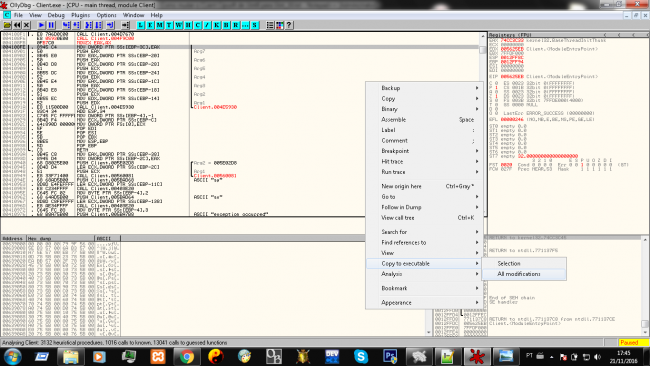Screen dimensions: 650x366
Task: Expand the Copy submenu
Action: (x=424, y=99)
